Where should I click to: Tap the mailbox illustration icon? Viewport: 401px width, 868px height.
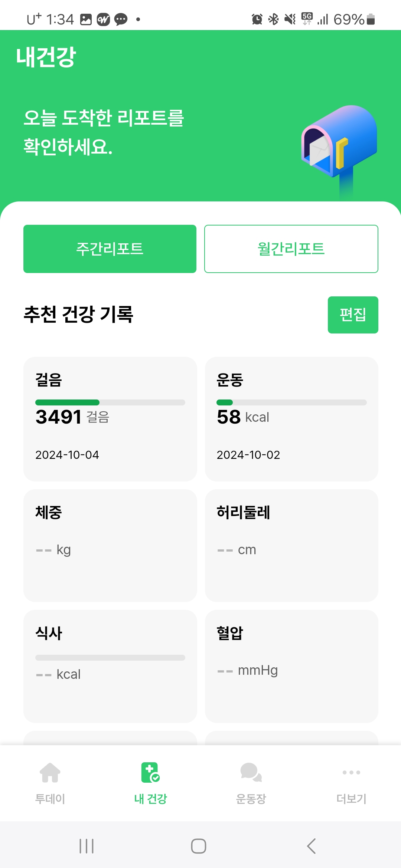point(339,148)
